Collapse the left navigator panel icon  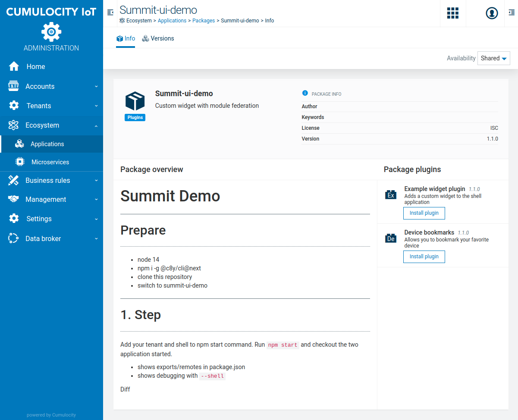click(110, 13)
